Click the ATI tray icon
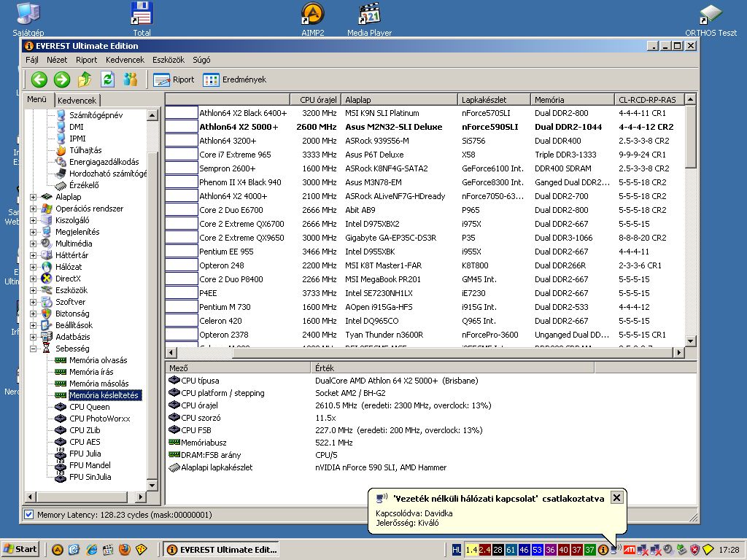Screen dimensions: 747x560 [x=630, y=550]
